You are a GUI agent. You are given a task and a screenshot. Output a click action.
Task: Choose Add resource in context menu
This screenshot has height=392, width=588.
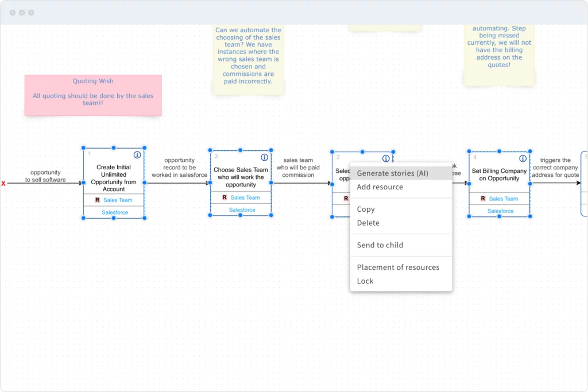[380, 187]
